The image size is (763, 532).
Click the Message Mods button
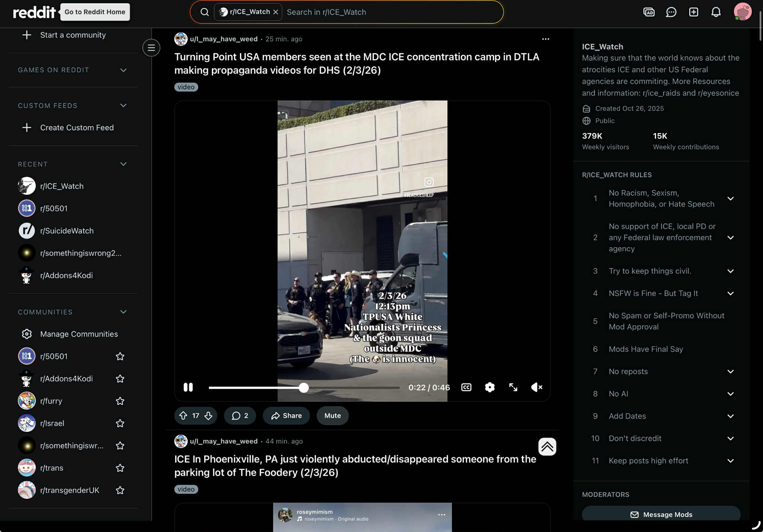(661, 515)
